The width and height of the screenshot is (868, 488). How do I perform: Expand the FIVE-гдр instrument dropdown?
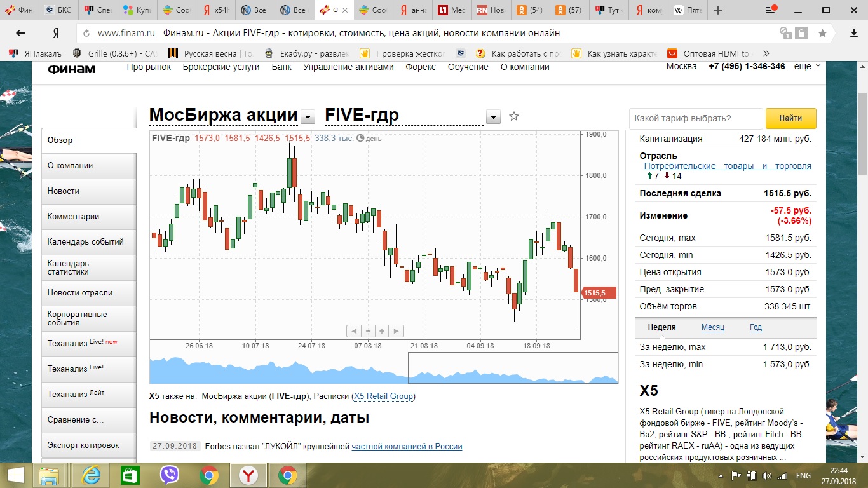click(493, 117)
